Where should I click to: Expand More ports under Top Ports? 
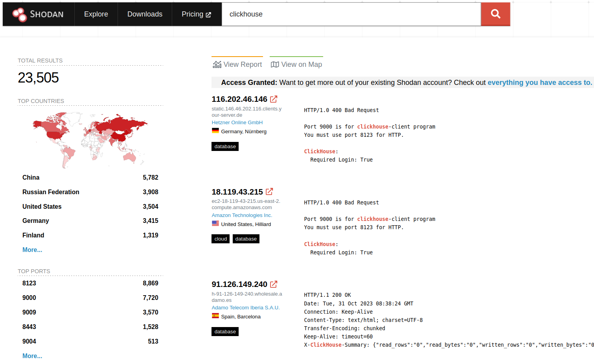32,356
